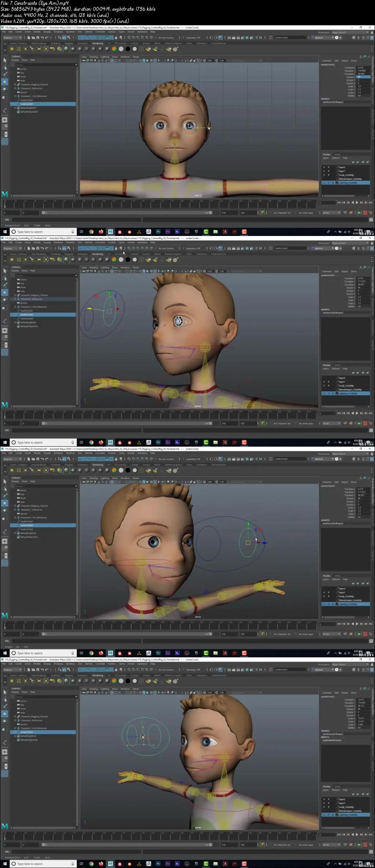In top frame, click the Ambient Light shelf icon

(12, 49)
